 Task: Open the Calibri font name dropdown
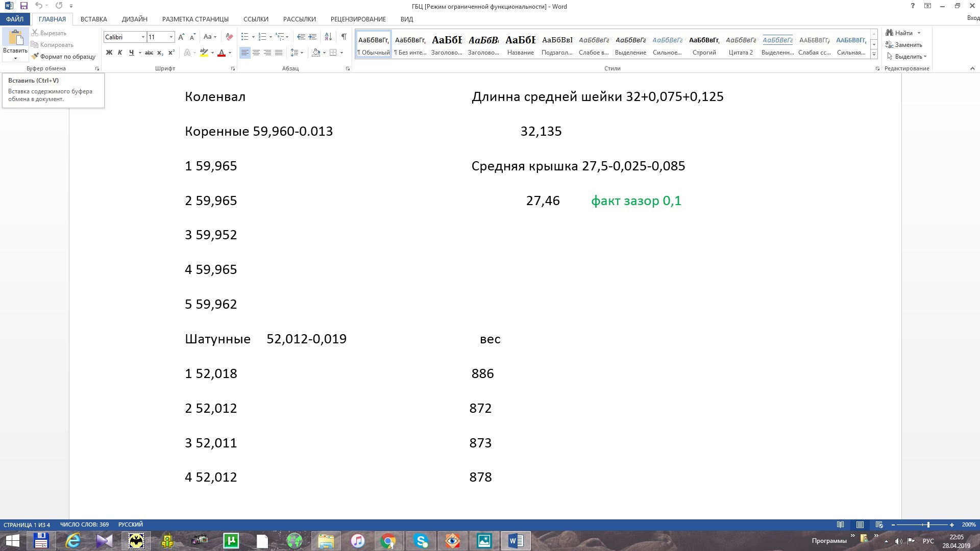tap(143, 37)
